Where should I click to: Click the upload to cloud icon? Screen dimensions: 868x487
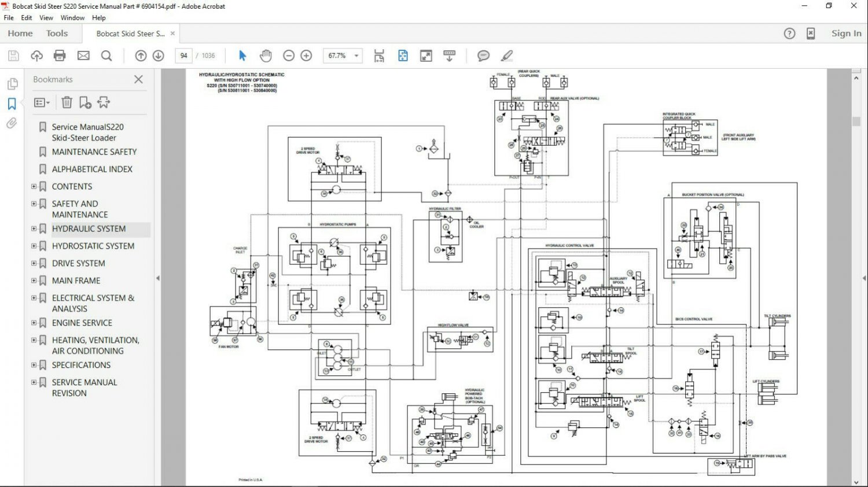(x=37, y=56)
